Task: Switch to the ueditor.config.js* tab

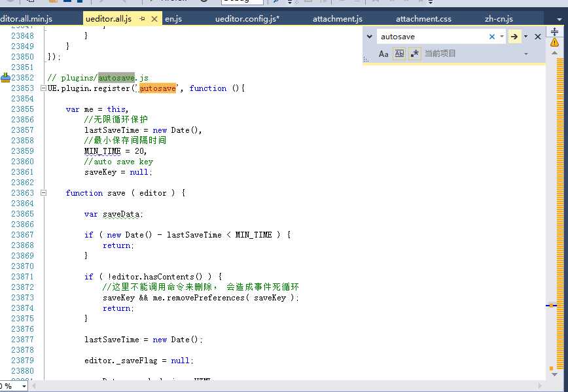Action: (x=247, y=19)
